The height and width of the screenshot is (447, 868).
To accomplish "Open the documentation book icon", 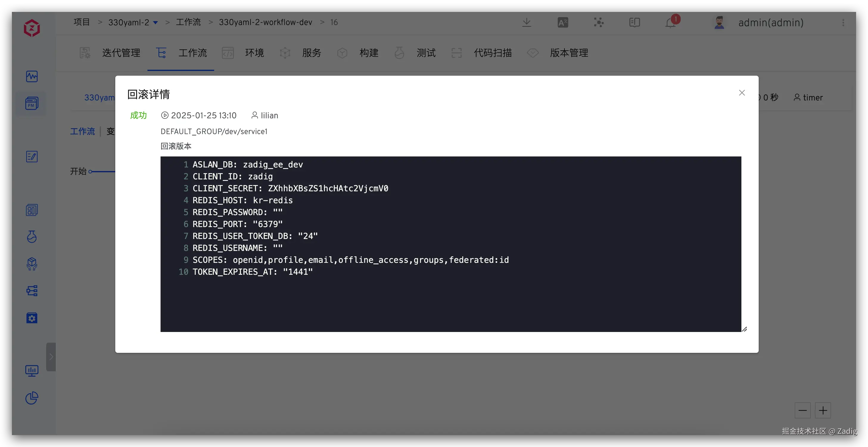I will (x=634, y=23).
